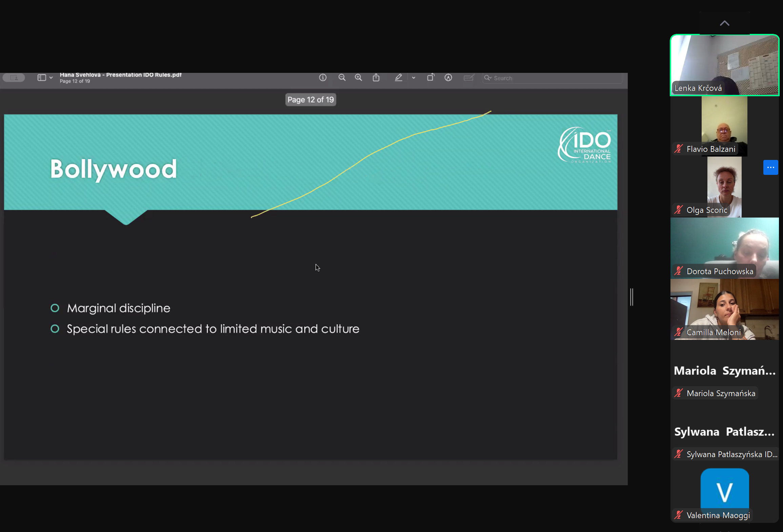The width and height of the screenshot is (783, 532).
Task: Zoom out of the PDF page
Action: point(342,78)
